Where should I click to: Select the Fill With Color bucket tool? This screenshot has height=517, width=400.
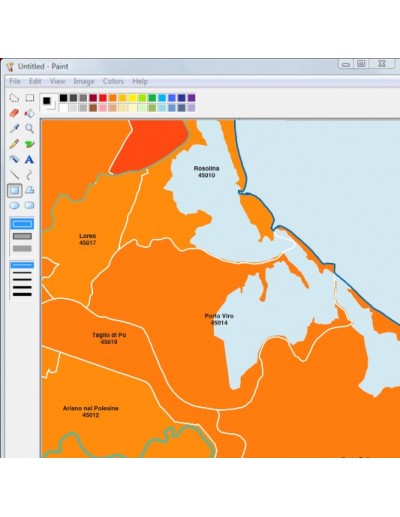[x=30, y=113]
